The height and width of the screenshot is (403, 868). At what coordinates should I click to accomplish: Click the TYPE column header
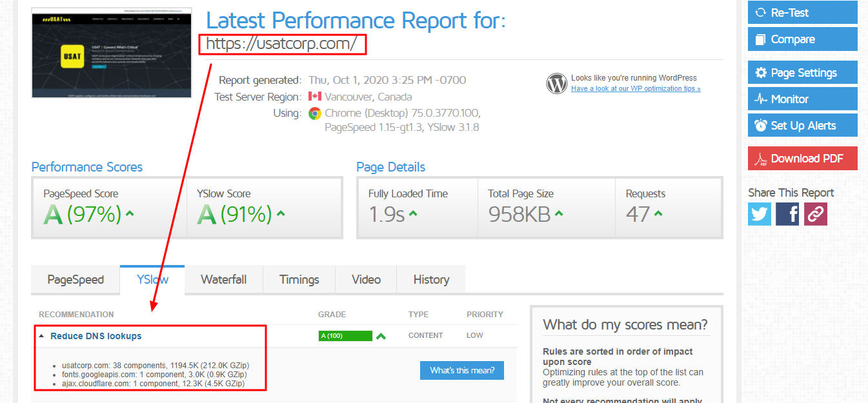coord(419,315)
